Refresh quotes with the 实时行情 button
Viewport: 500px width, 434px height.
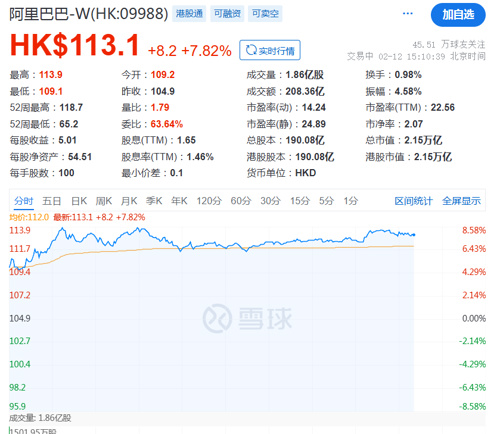[270, 50]
